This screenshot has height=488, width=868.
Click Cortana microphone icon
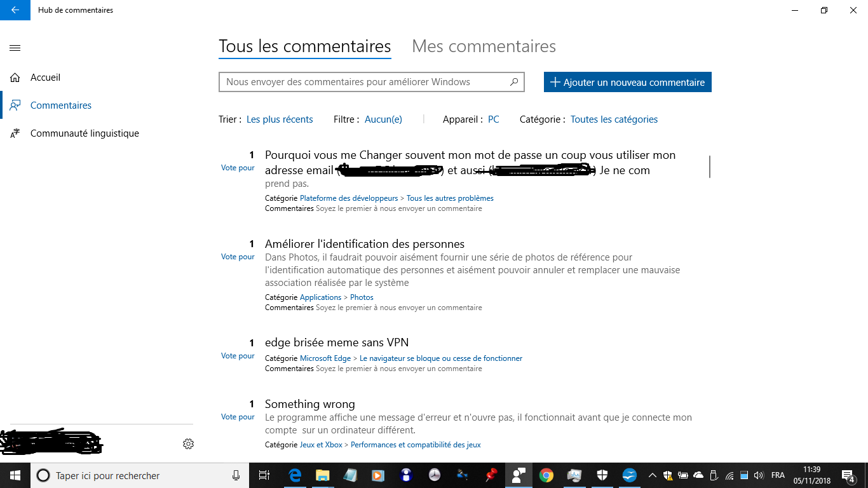tap(236, 475)
